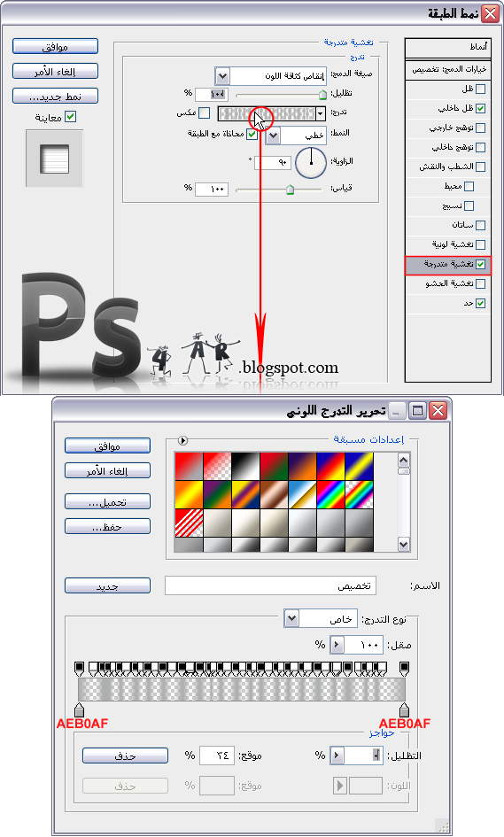Viewport: 504px width, 837px height.
Task: Click the الاسم name field containing تخصيص
Action: point(271,585)
